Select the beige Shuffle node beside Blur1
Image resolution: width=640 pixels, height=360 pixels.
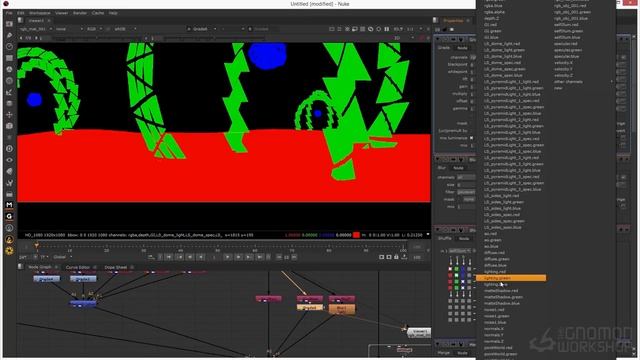click(310, 307)
